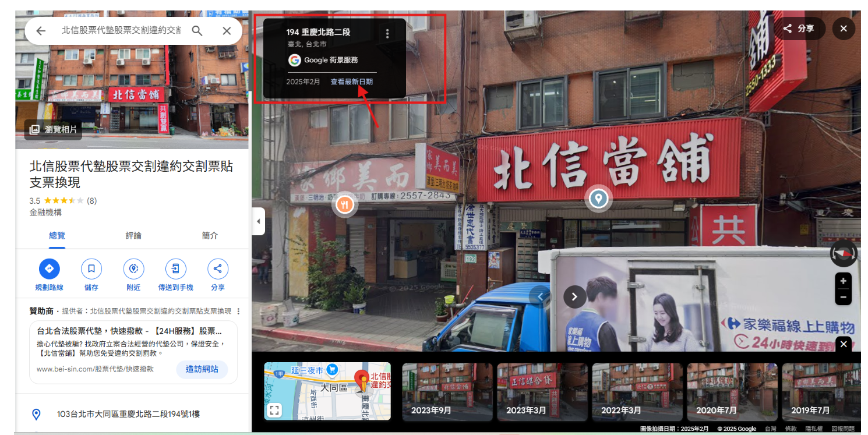Click the magnifier search icon
The image size is (868, 435).
(197, 31)
